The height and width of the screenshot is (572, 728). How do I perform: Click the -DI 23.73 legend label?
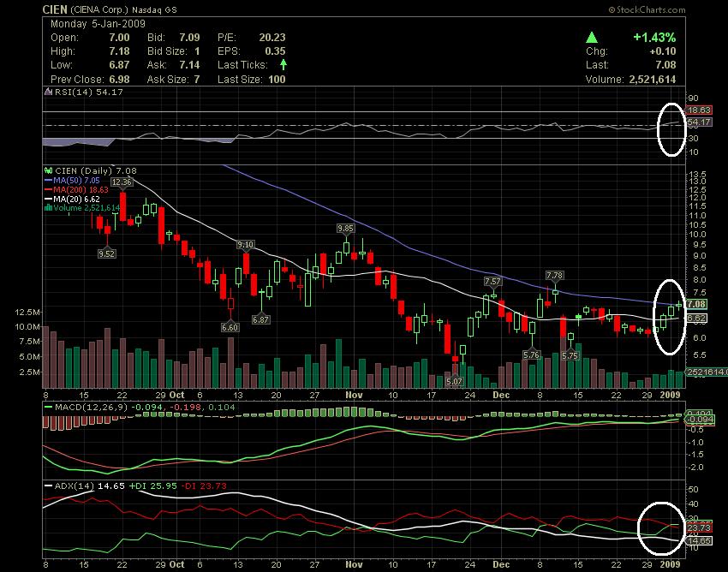pos(203,486)
